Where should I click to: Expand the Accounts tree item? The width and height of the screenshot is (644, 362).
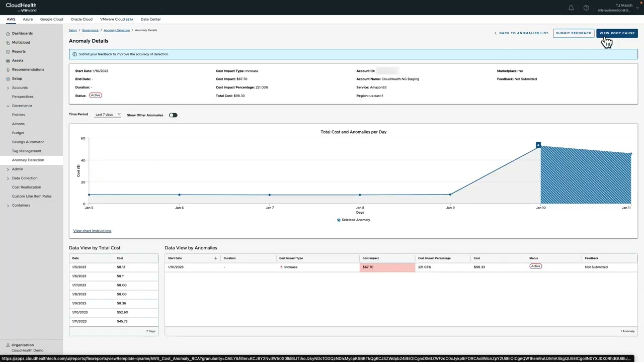pyautogui.click(x=8, y=87)
